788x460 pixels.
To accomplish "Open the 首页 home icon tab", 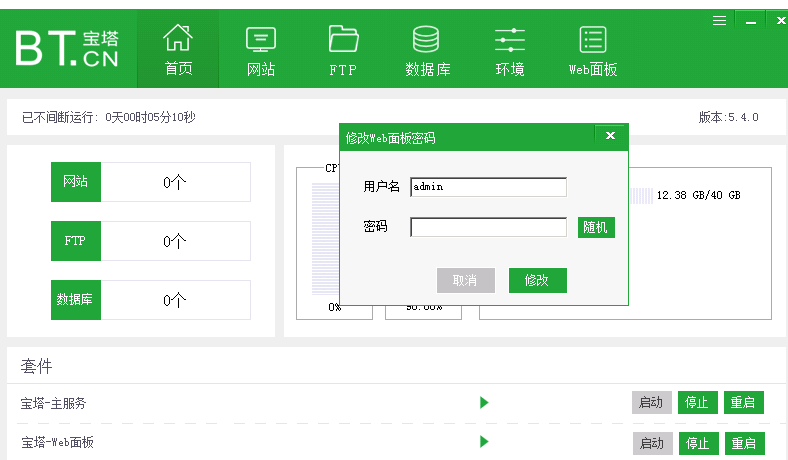I will 178,50.
